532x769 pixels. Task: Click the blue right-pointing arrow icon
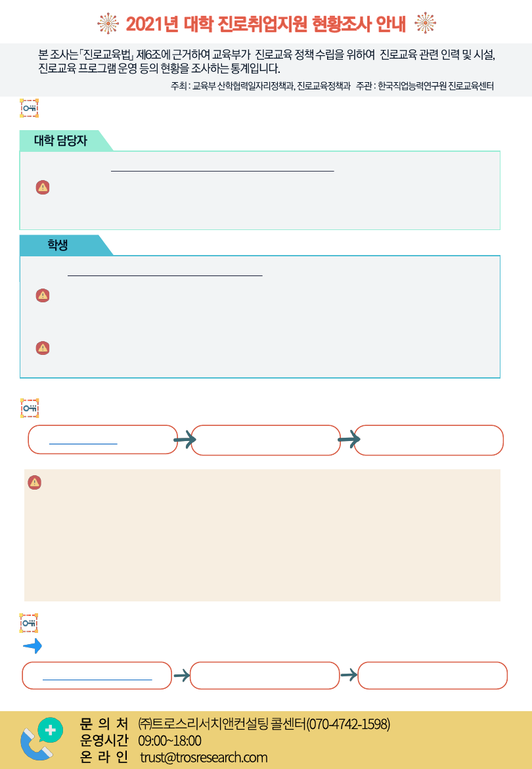tap(32, 647)
